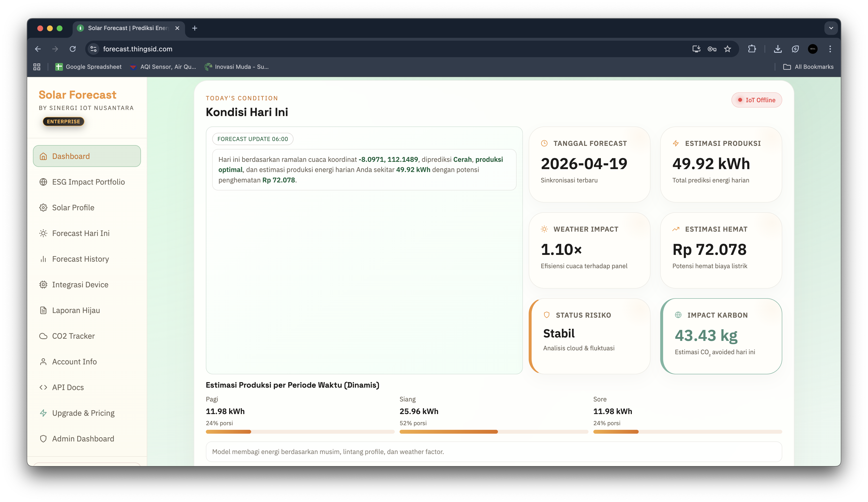Click the bar chart icon for Forecast History
Screen dimensions: 868x502
coord(43,259)
